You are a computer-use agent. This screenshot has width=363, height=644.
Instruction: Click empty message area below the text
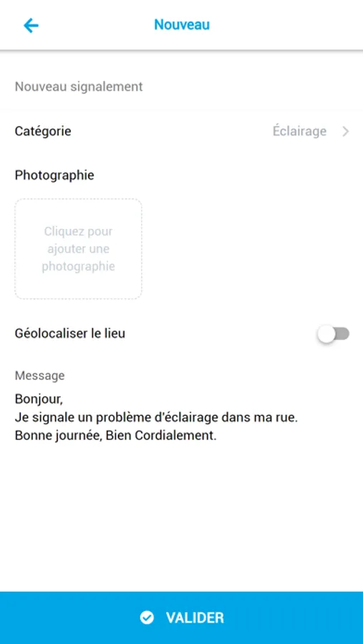(181, 513)
